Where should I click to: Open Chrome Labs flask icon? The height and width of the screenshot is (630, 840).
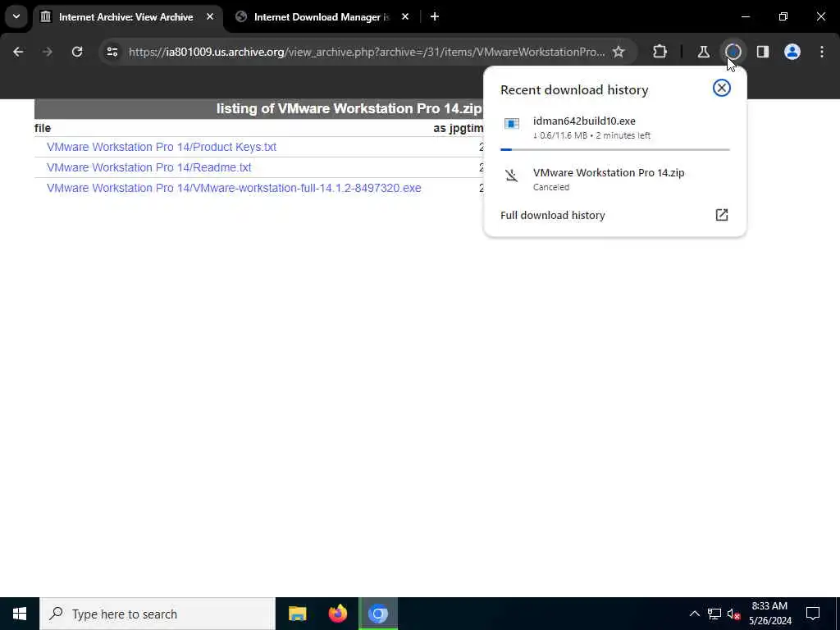point(703,52)
